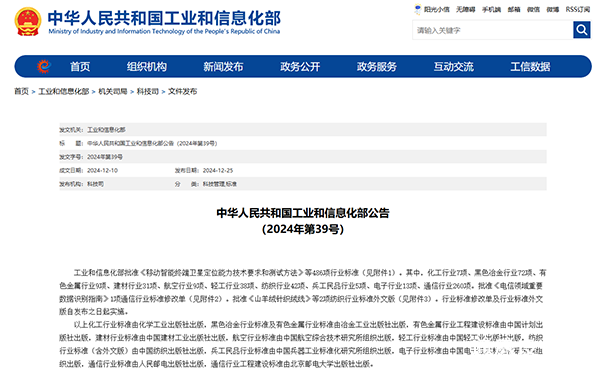Click the 发文字号 value 2024年第39号
This screenshot has width=600, height=371.
click(x=105, y=157)
